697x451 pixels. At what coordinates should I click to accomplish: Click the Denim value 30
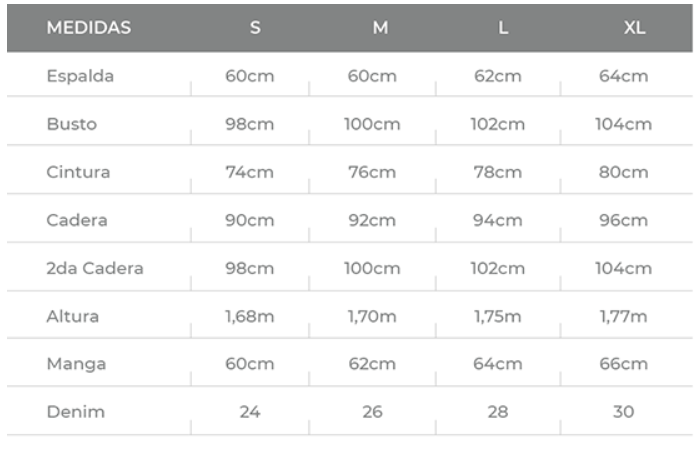pyautogui.click(x=623, y=412)
